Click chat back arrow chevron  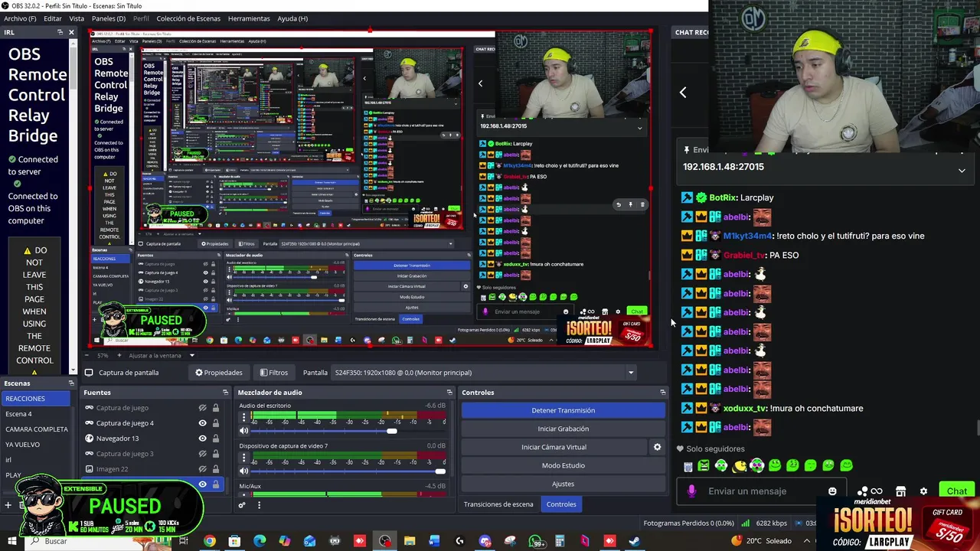pyautogui.click(x=683, y=92)
